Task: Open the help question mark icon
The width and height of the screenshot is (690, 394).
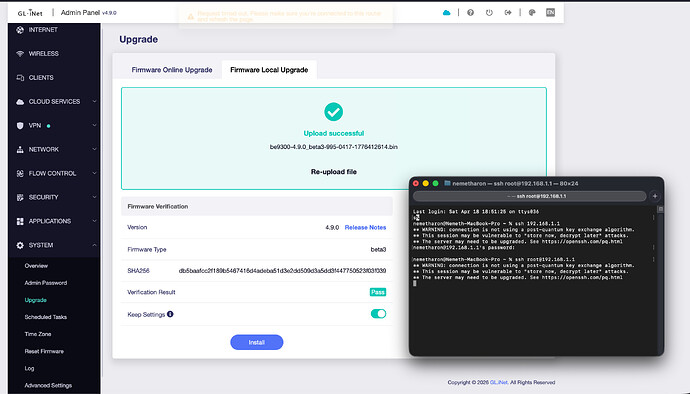Action: (470, 13)
